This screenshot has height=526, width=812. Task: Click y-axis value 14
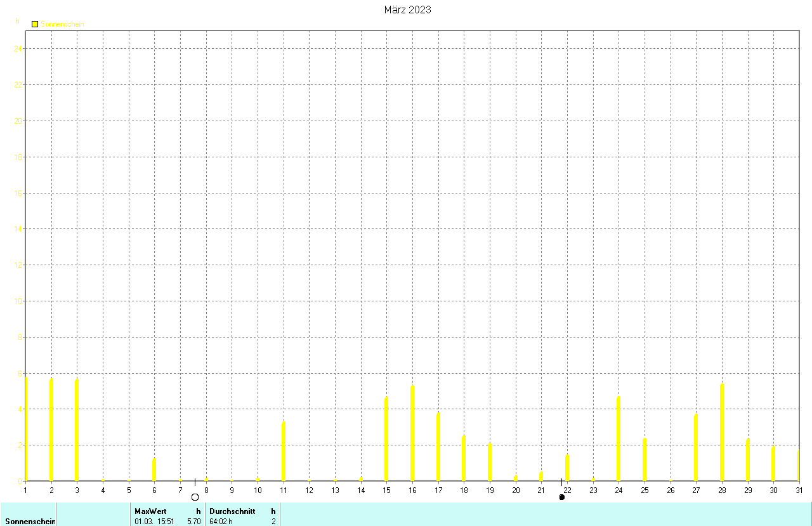tap(18, 228)
